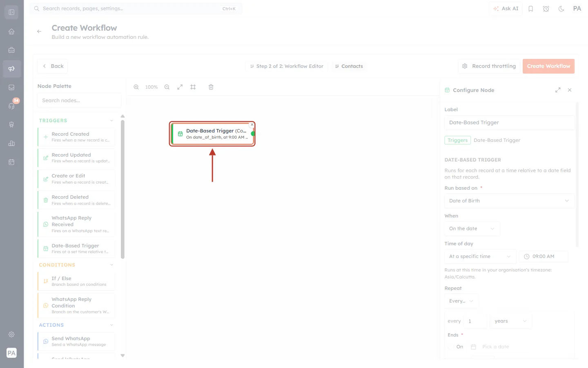Collapse the ACTIONS section

pyautogui.click(x=111, y=325)
